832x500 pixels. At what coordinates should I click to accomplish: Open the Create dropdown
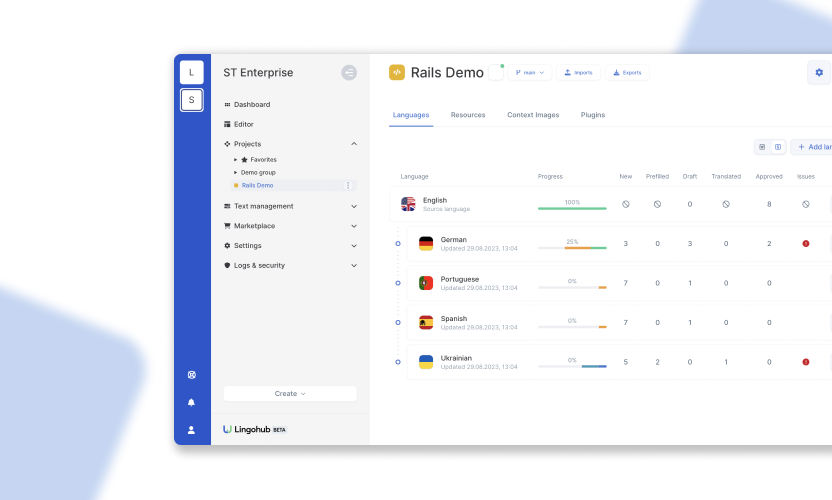pos(290,394)
